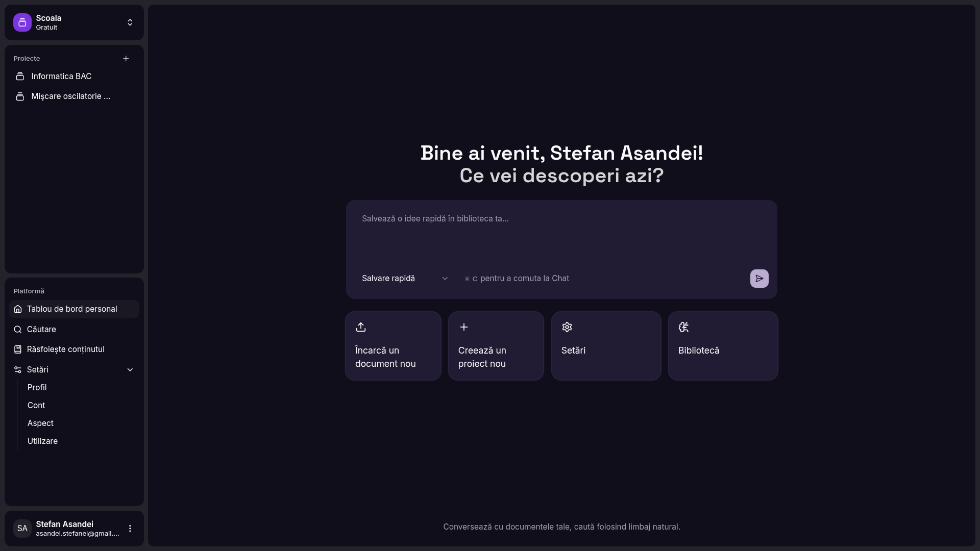The image size is (980, 551).
Task: Focus the quick idea text field
Action: pyautogui.click(x=561, y=235)
